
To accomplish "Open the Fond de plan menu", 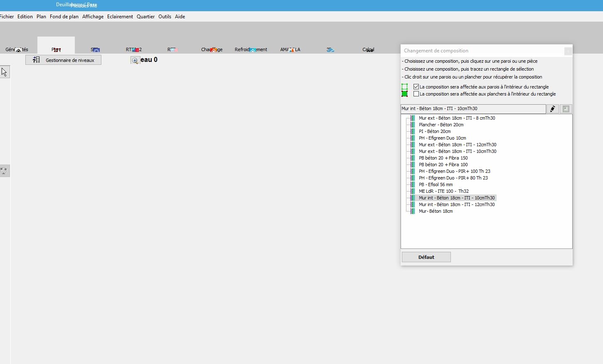I will click(x=64, y=17).
